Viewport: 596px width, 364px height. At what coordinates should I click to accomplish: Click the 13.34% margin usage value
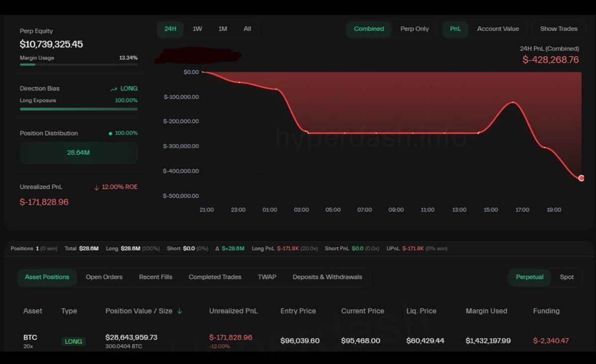tap(128, 58)
